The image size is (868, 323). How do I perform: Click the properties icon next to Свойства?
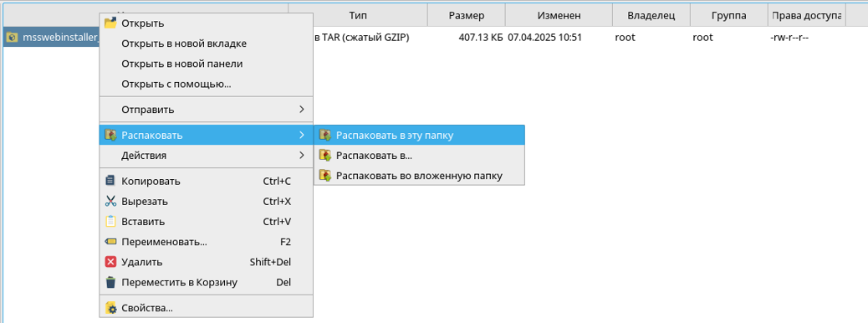coord(110,307)
